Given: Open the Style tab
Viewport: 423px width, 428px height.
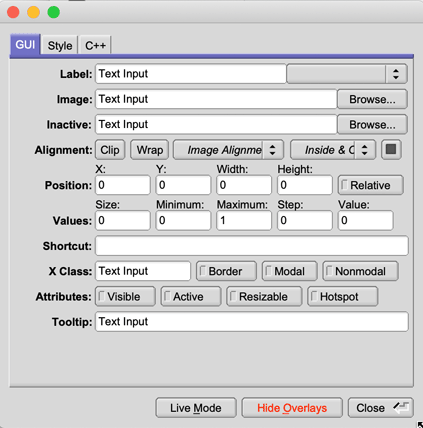Looking at the screenshot, I should [60, 45].
